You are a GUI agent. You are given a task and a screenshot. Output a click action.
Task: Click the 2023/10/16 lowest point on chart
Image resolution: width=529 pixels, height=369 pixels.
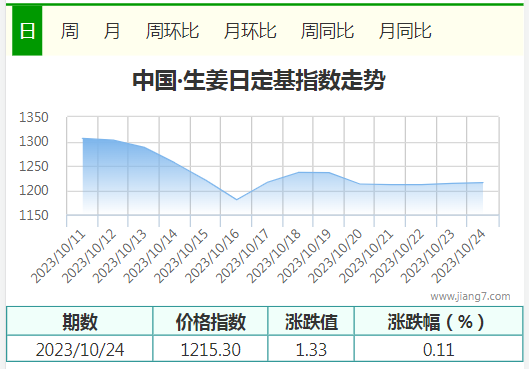236,200
